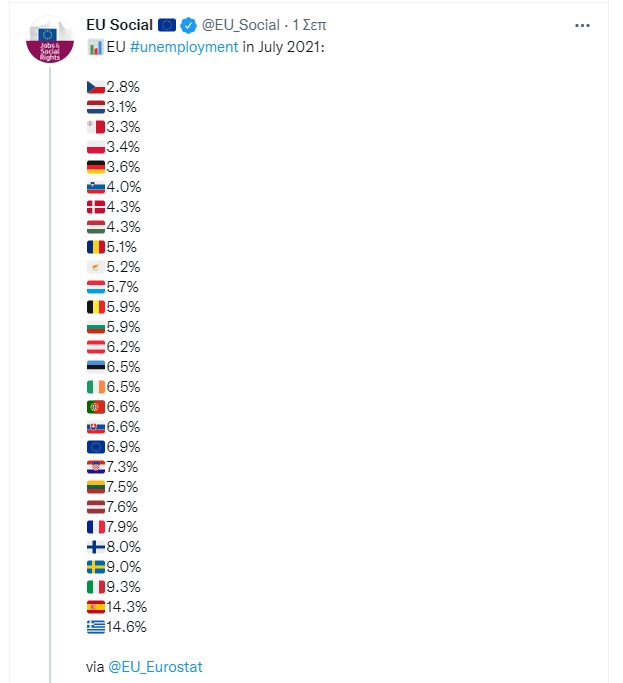The image size is (623, 683).
Task: Click the Italian flag beside 9.3%
Action: click(x=96, y=587)
